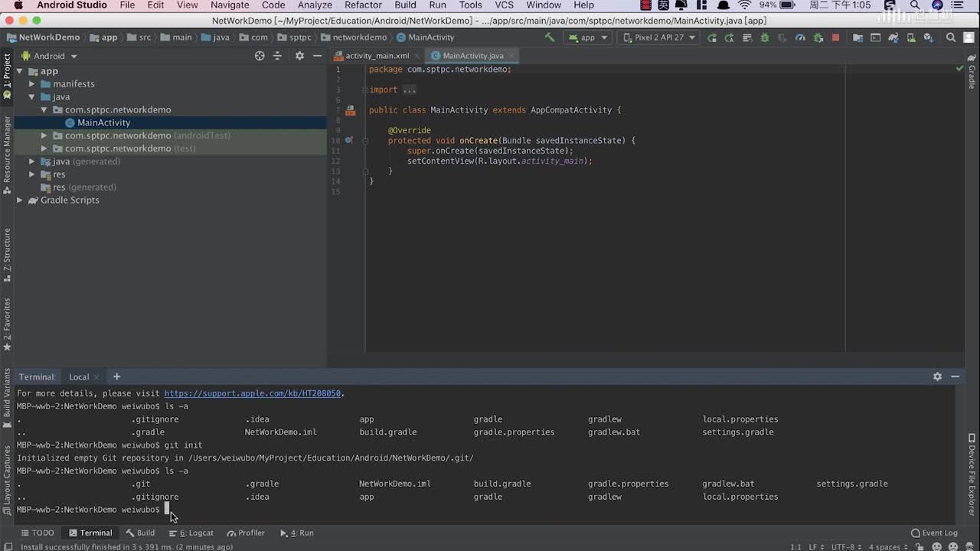This screenshot has width=980, height=551.
Task: Click the Apple menu icon
Action: tap(18, 5)
